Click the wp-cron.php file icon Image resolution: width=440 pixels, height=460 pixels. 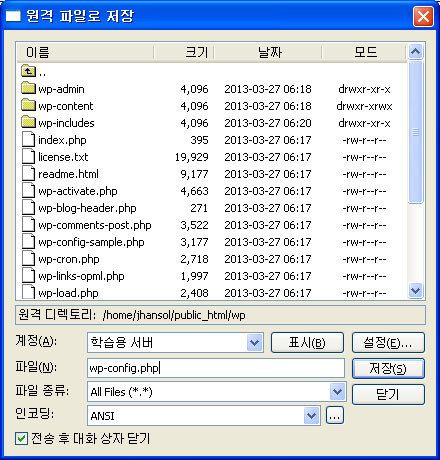[28, 258]
